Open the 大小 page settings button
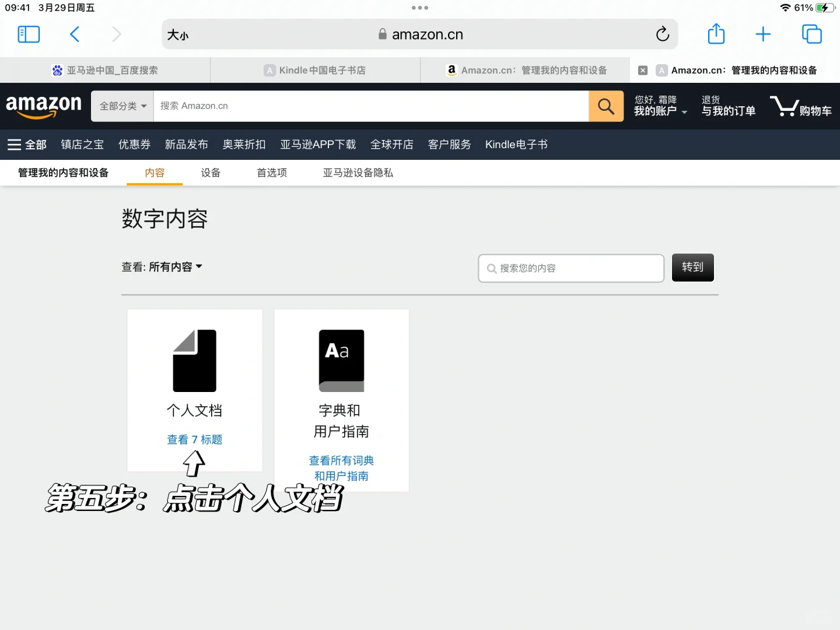840x630 pixels. pyautogui.click(x=178, y=35)
